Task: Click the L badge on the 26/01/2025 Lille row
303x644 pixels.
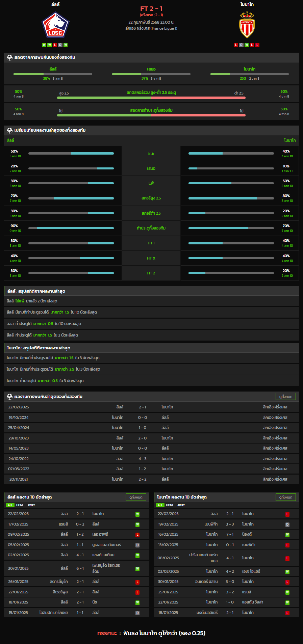Action: [x=137, y=582]
